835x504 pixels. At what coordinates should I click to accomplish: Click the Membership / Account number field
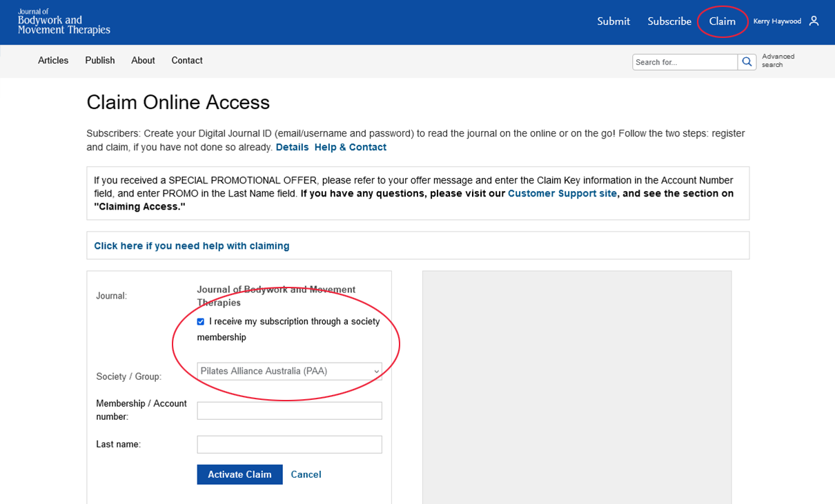[x=289, y=411]
